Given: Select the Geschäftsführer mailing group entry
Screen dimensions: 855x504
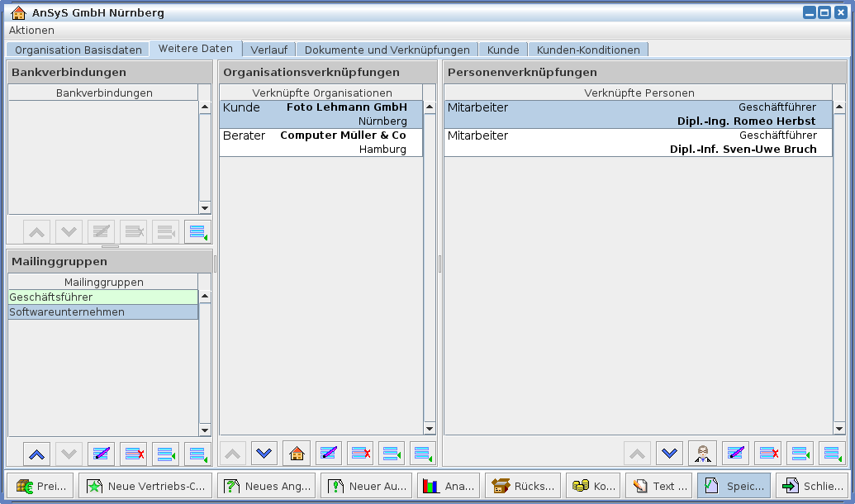Looking at the screenshot, I should [x=102, y=297].
